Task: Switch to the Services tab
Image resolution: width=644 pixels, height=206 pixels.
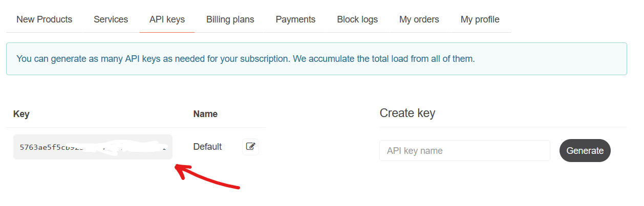Action: coord(111,19)
